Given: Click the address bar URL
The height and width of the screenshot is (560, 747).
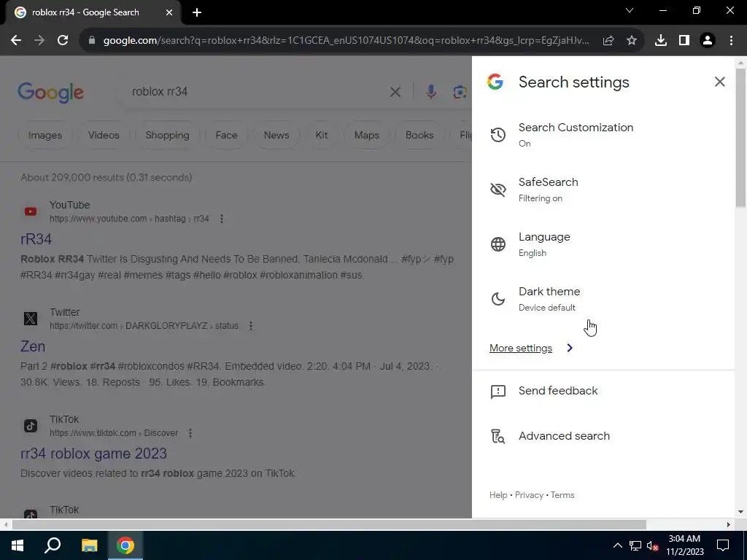Looking at the screenshot, I should coord(347,41).
